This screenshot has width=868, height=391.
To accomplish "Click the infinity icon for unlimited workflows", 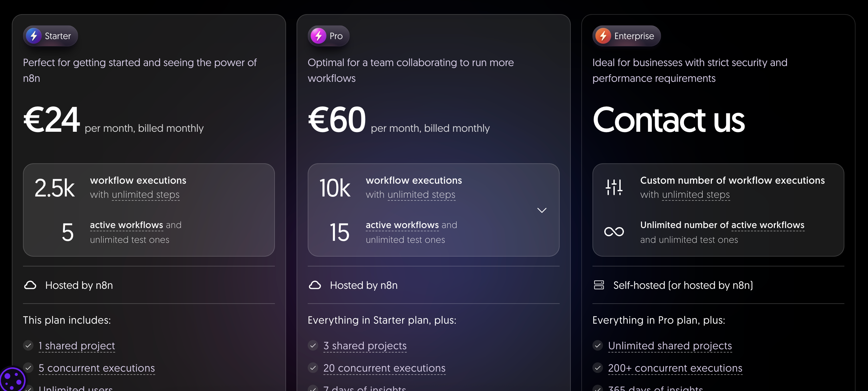I will (614, 232).
